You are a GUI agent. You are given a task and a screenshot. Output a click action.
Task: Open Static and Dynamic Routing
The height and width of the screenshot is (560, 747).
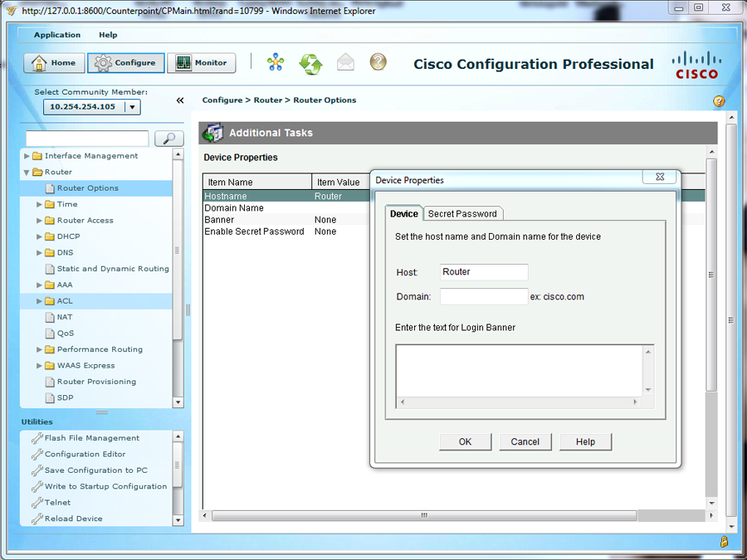[113, 269]
